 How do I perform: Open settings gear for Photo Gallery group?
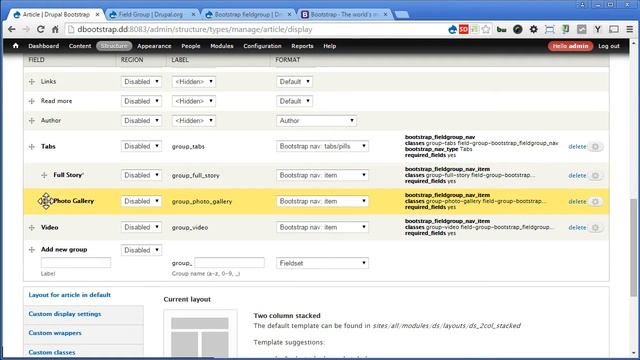click(x=596, y=202)
